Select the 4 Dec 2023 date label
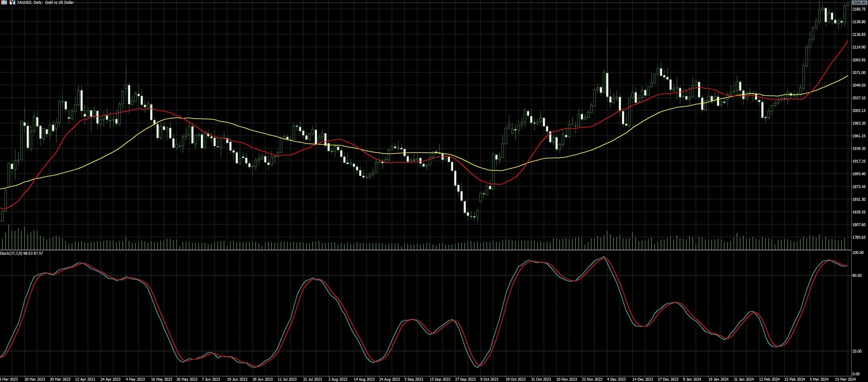The image size is (868, 382). [x=616, y=379]
